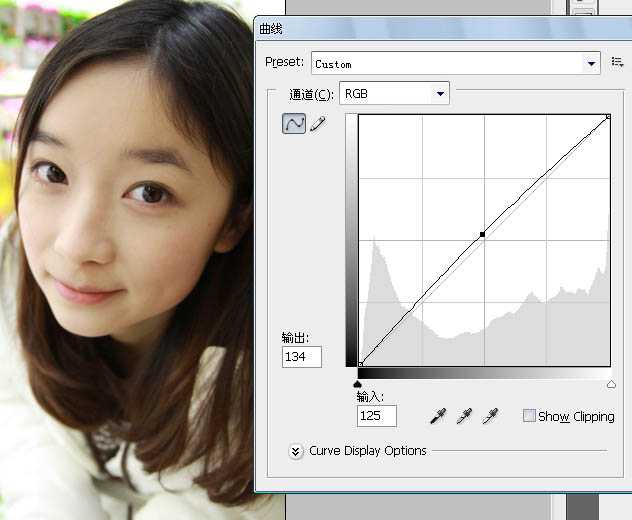Click the black point input slider
Image resolution: width=632 pixels, height=520 pixels.
coord(358,384)
